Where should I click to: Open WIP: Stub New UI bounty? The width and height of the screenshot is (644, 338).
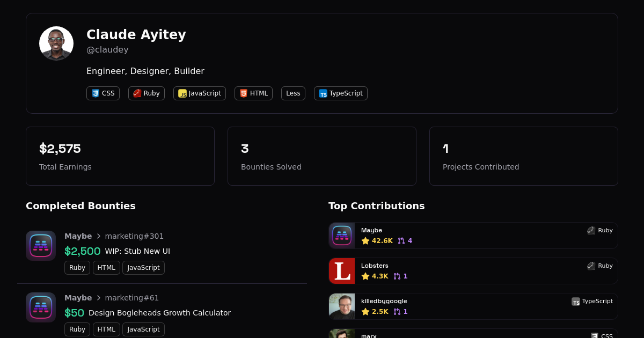(137, 251)
